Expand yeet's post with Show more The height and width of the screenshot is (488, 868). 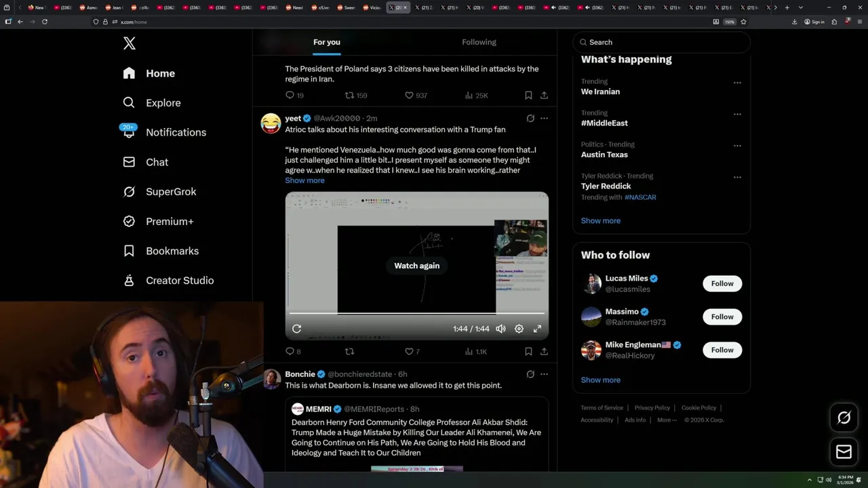304,180
